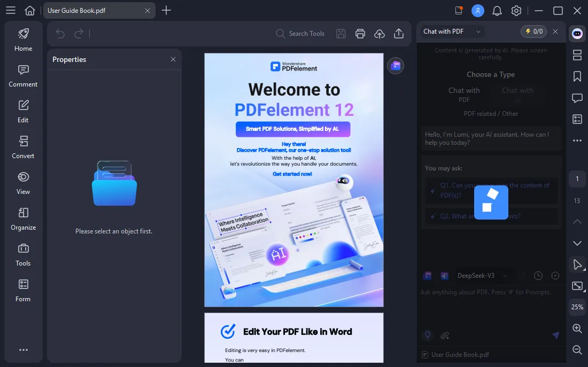
Task: Ask the Q2 suggested question
Action: pos(491,216)
